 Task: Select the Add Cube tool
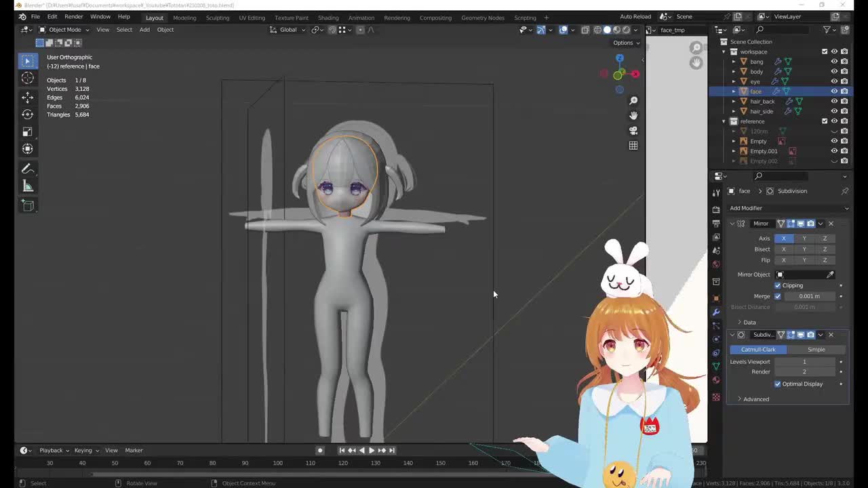point(28,205)
